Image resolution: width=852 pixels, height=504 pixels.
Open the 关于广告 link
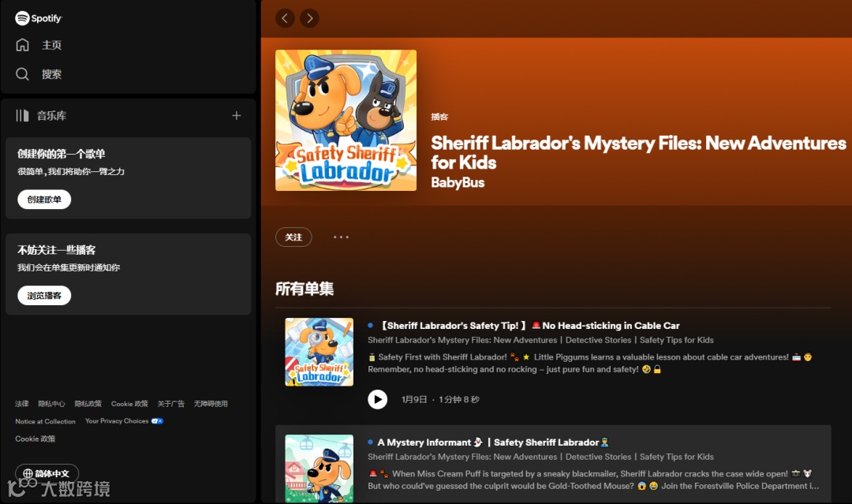coord(170,404)
